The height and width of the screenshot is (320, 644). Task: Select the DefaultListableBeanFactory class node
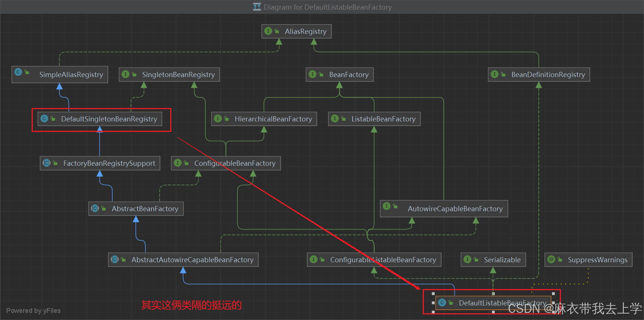pyautogui.click(x=494, y=303)
